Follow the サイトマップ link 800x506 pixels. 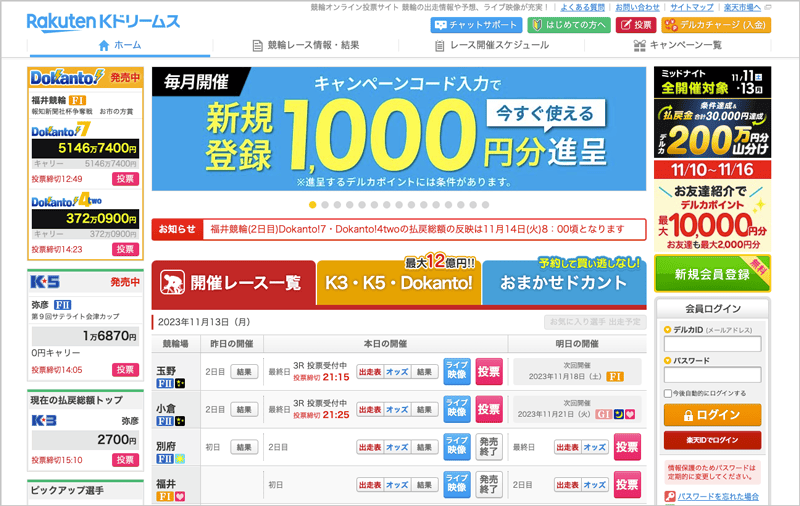pyautogui.click(x=692, y=8)
